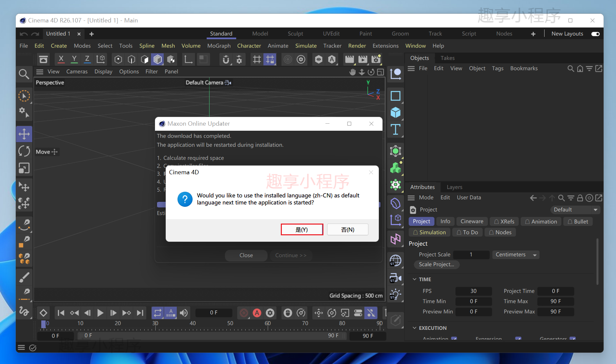The width and height of the screenshot is (616, 364).
Task: Collapse the EXECUTION section
Action: tap(415, 328)
